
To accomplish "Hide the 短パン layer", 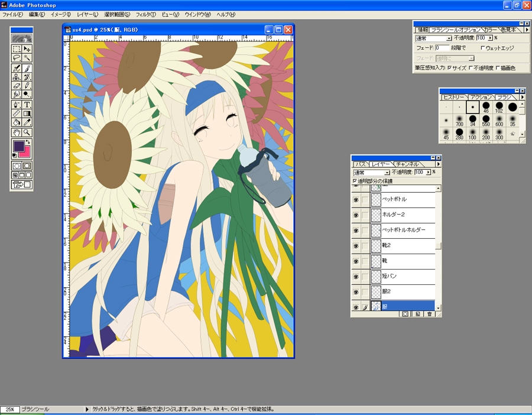I will [x=356, y=277].
